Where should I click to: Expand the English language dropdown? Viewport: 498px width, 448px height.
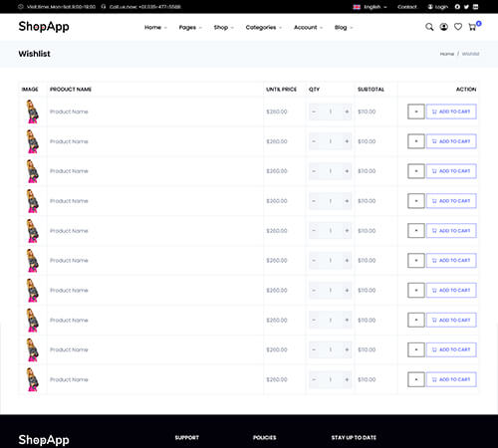coord(371,7)
